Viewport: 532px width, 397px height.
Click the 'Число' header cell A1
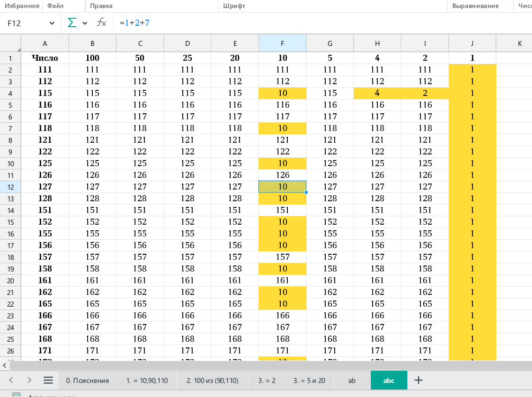pyautogui.click(x=45, y=58)
